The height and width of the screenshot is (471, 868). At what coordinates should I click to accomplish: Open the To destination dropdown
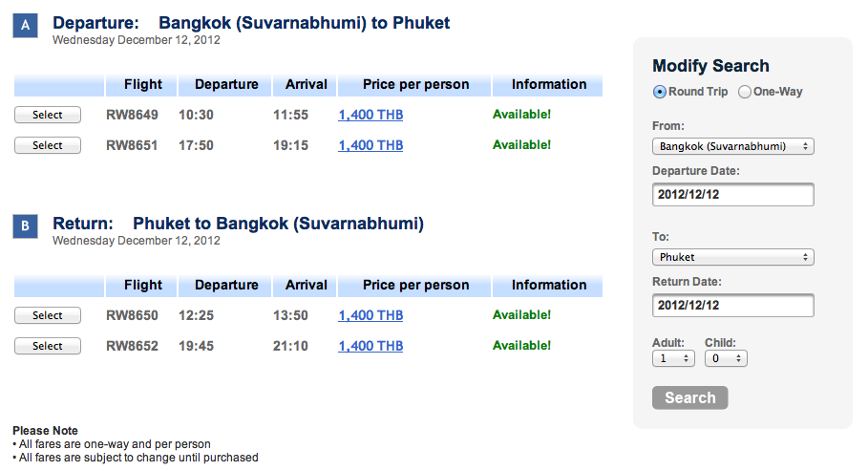point(733,257)
